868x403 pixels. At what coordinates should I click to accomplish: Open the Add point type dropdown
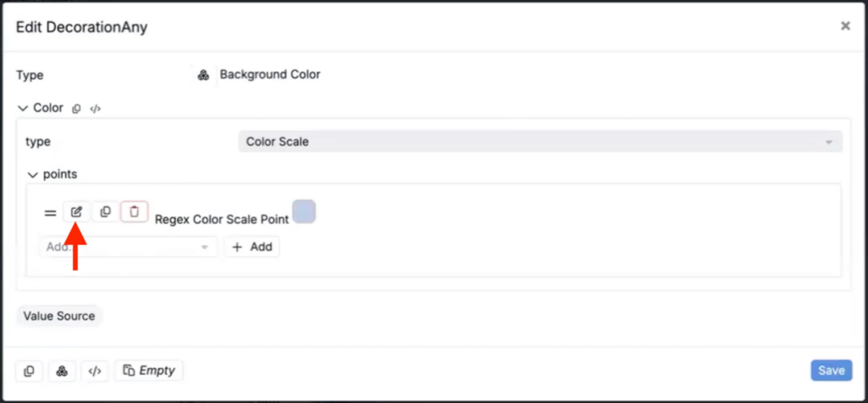click(128, 247)
